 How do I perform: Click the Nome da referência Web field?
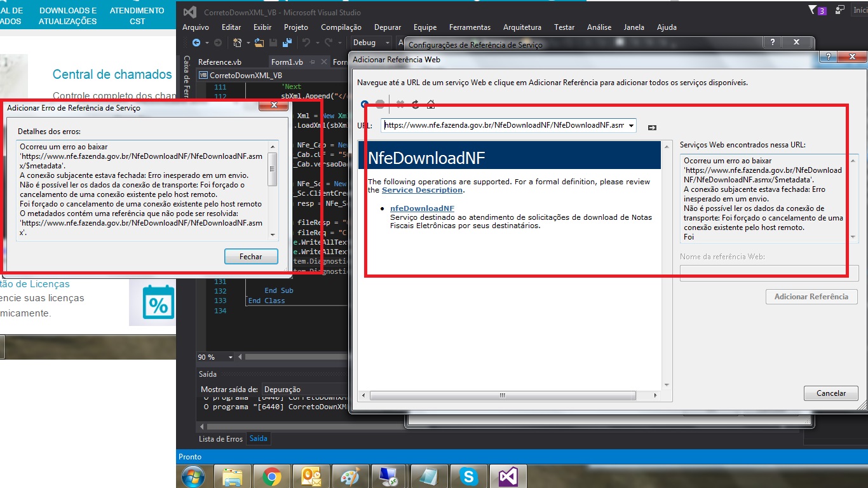pos(769,273)
